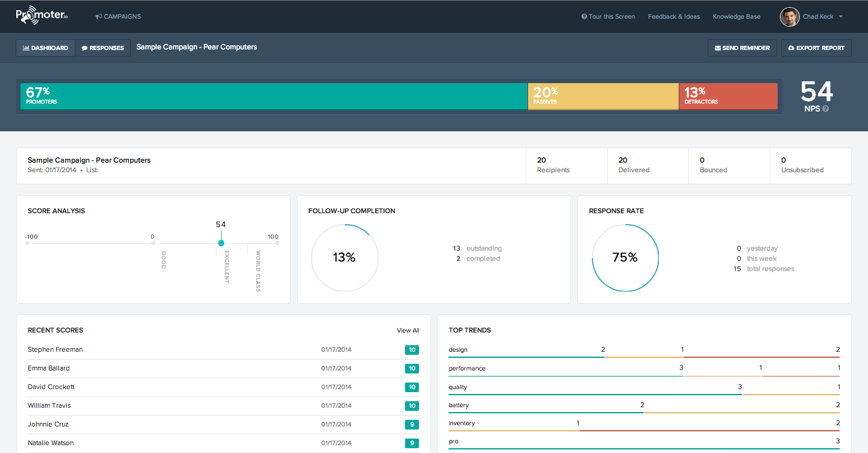Click the Export Report button
The height and width of the screenshot is (453, 868).
point(816,48)
